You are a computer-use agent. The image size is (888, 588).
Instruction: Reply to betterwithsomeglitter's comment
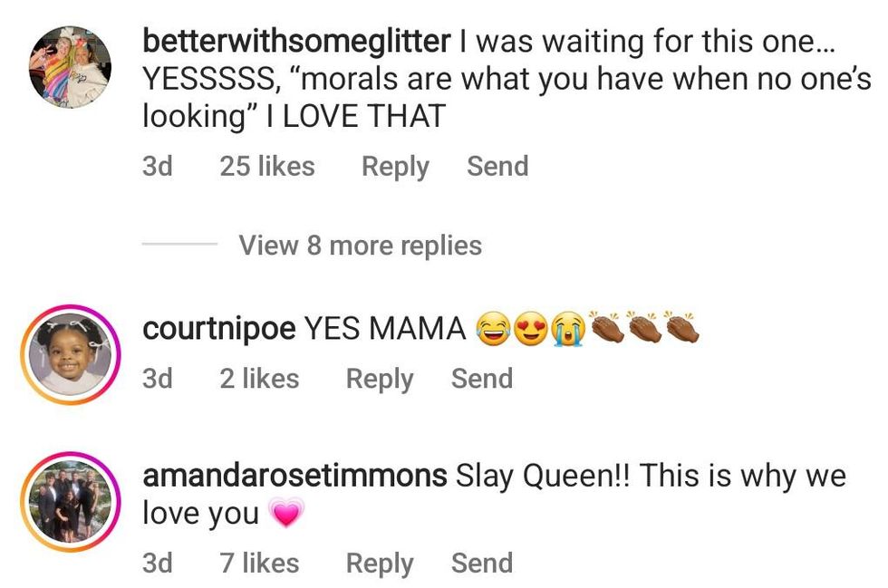[x=395, y=167]
